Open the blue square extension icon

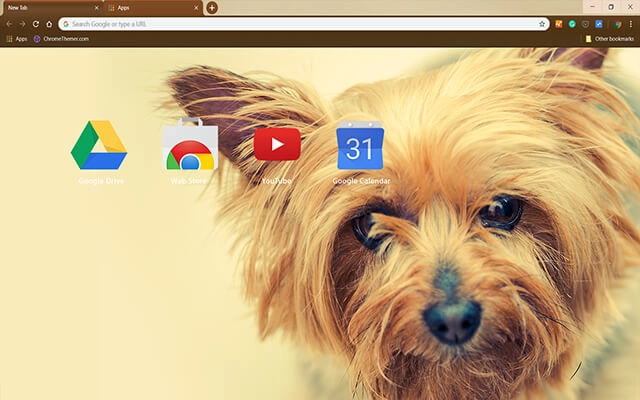[599, 24]
